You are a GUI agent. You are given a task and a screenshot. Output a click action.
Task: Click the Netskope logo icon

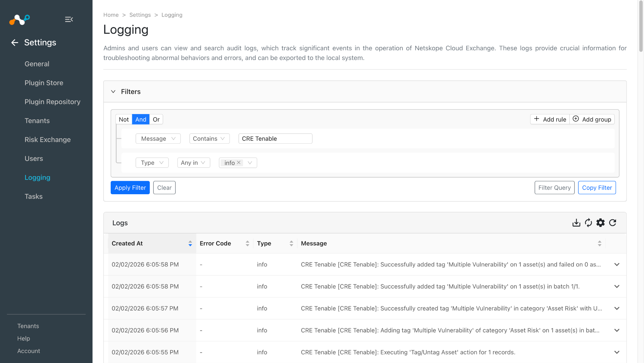(19, 19)
